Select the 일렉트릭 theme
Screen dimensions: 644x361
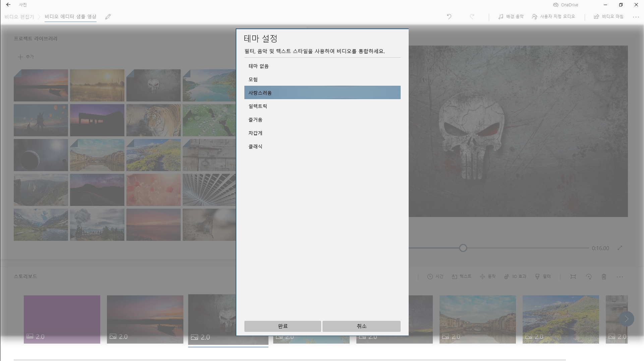click(323, 106)
